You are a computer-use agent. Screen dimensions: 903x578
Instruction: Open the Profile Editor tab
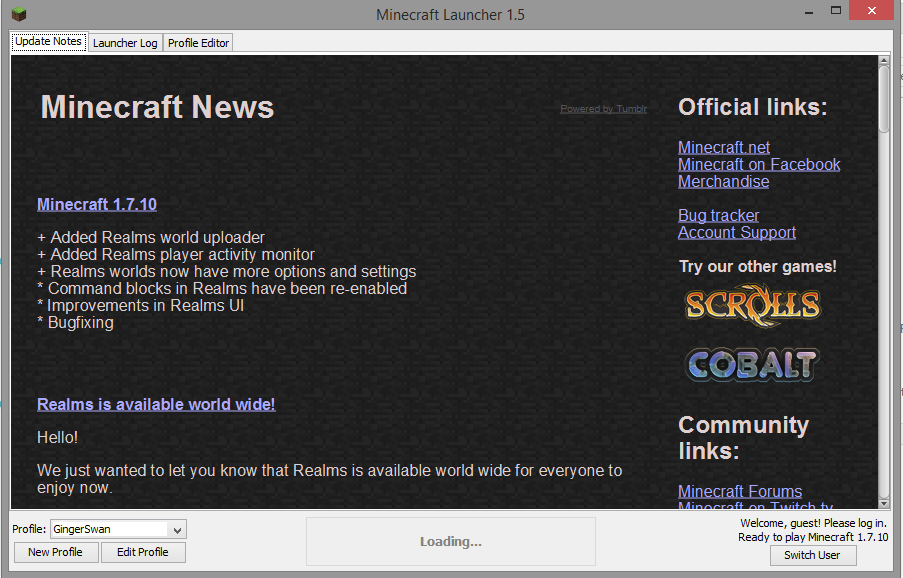199,43
